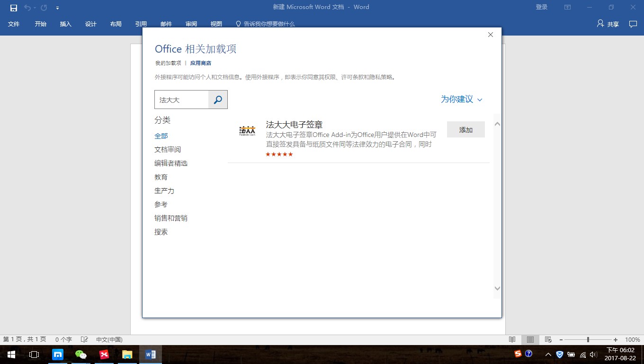Switch to Read Mode view
The width and height of the screenshot is (644, 364).
click(512, 339)
